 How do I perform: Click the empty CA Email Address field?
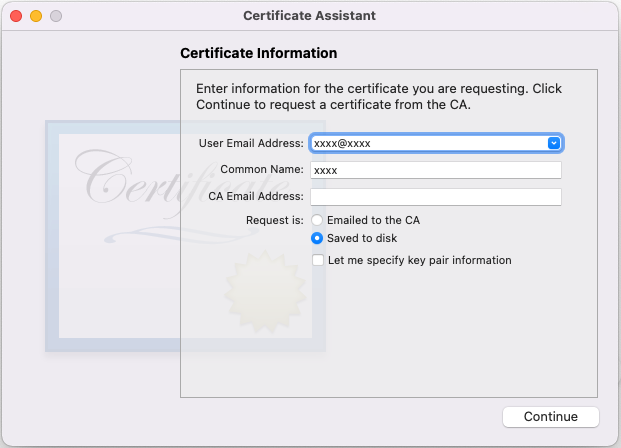coord(436,196)
